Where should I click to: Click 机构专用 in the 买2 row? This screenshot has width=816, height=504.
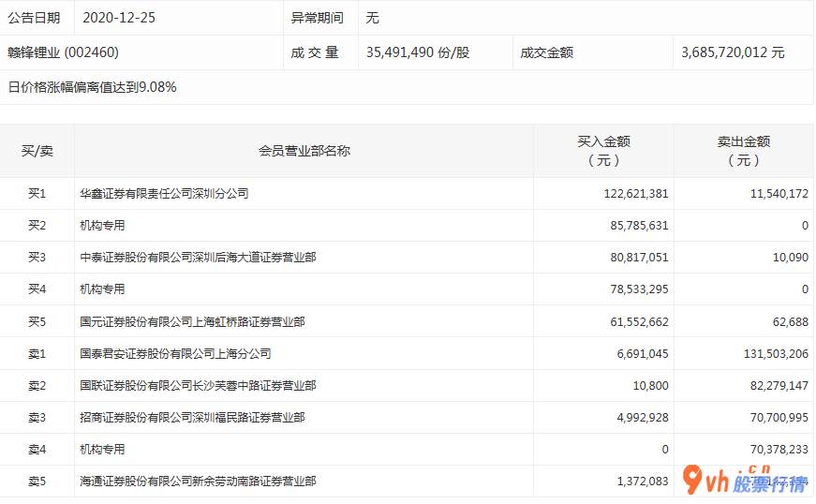(102, 225)
